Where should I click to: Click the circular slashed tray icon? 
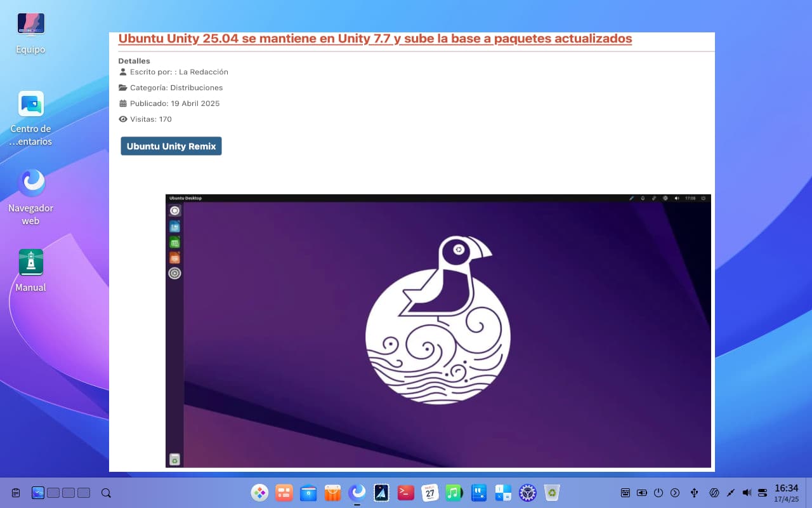coord(713,493)
